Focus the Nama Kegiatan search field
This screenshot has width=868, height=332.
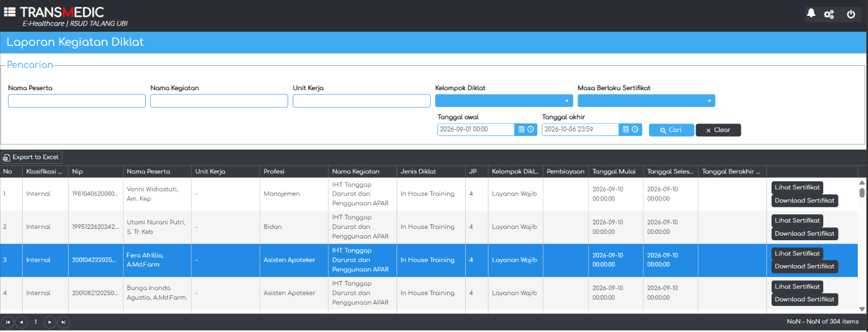pos(219,101)
